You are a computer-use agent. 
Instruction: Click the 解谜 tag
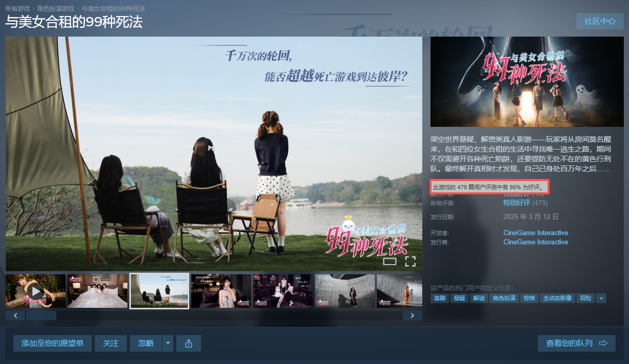click(x=478, y=298)
